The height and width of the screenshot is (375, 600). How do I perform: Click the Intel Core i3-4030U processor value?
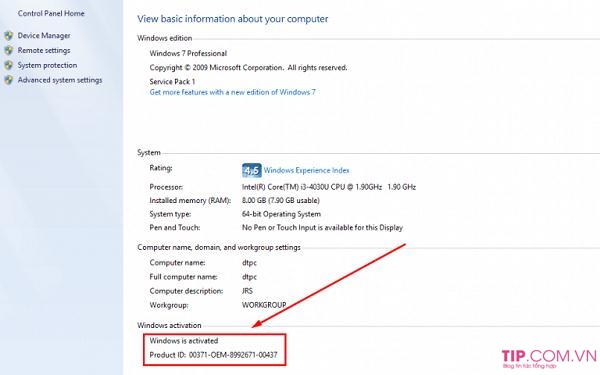[x=329, y=187]
